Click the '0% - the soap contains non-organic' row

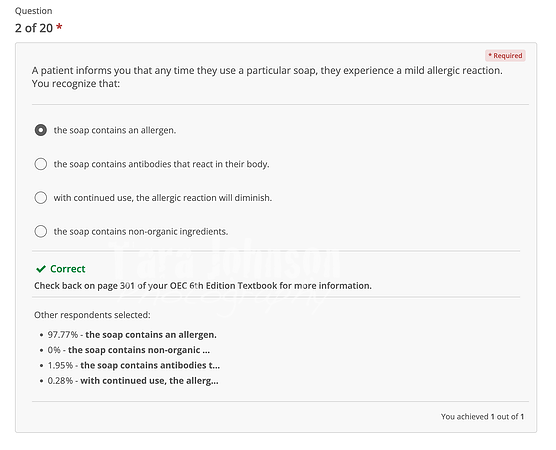click(129, 350)
